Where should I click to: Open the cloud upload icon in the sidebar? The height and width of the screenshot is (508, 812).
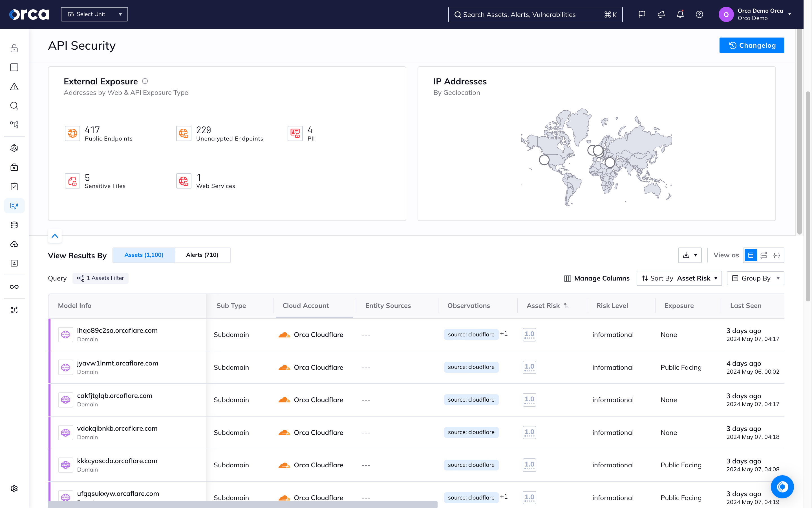(14, 244)
